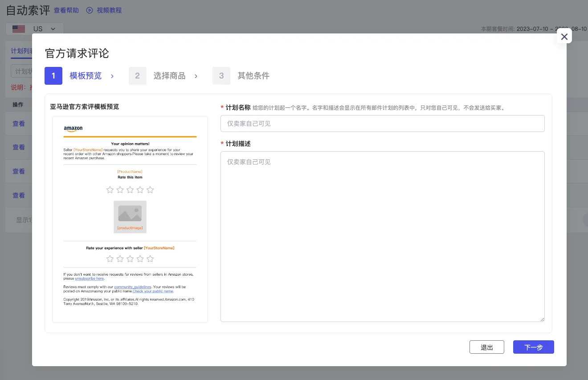Click the step number 1 badge
588x380 pixels.
click(53, 76)
